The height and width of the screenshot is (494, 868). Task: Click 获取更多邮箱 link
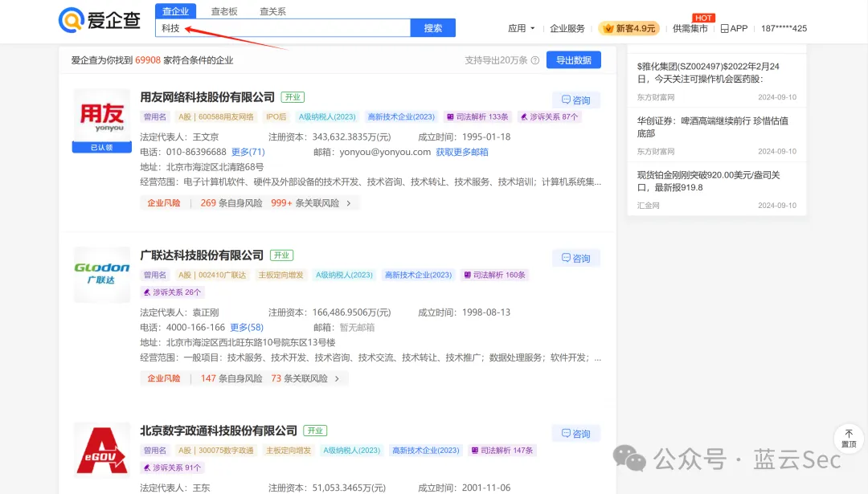(x=462, y=152)
